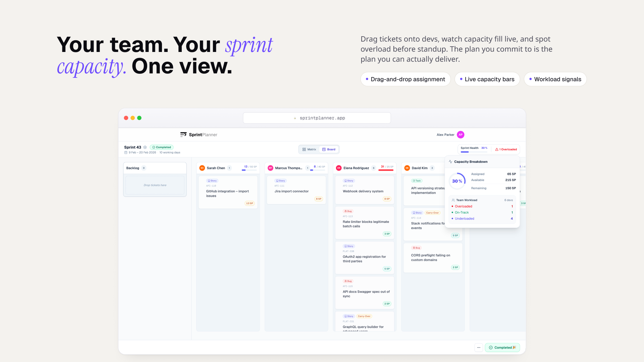Open the ellipsis menu in the footer
Screen dimensions: 644x362
click(x=479, y=348)
